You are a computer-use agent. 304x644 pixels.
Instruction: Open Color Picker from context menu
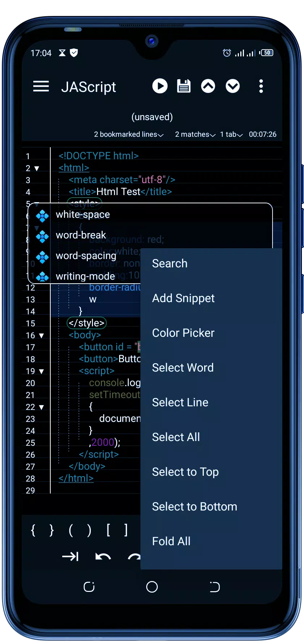[211, 333]
